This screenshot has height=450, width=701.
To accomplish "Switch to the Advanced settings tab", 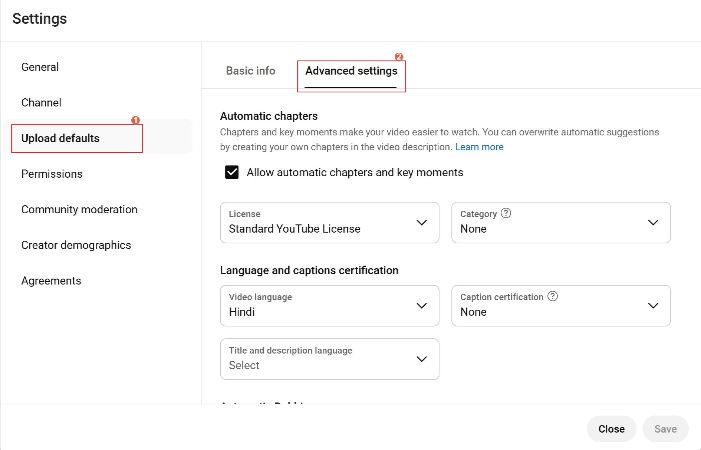I will 351,71.
